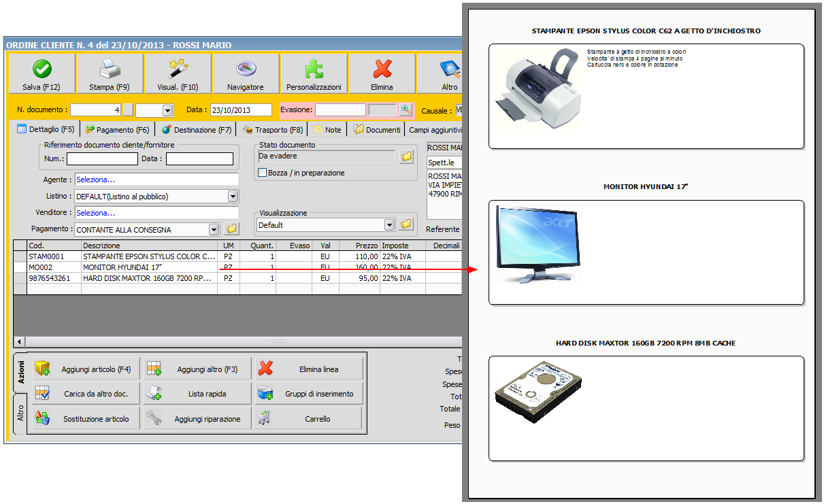
Task: Expand Pagamento CONTANTE ALLA CONSEGNA dropdown
Action: 214,229
